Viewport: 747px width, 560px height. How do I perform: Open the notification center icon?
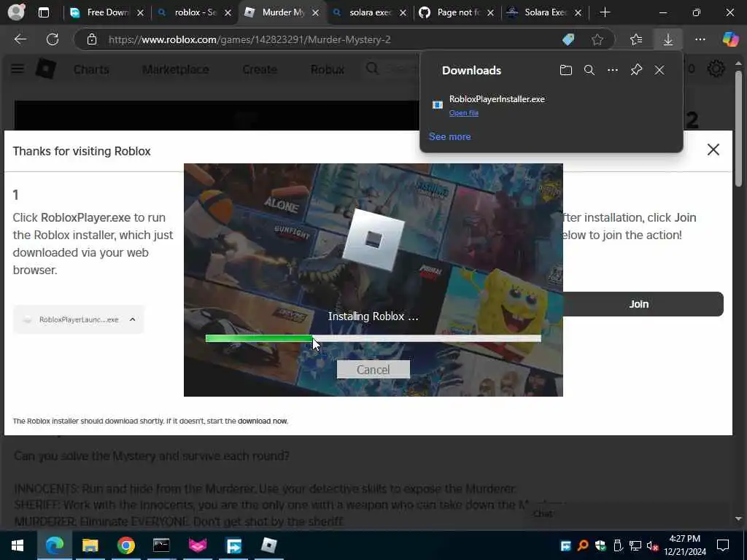[723, 545]
